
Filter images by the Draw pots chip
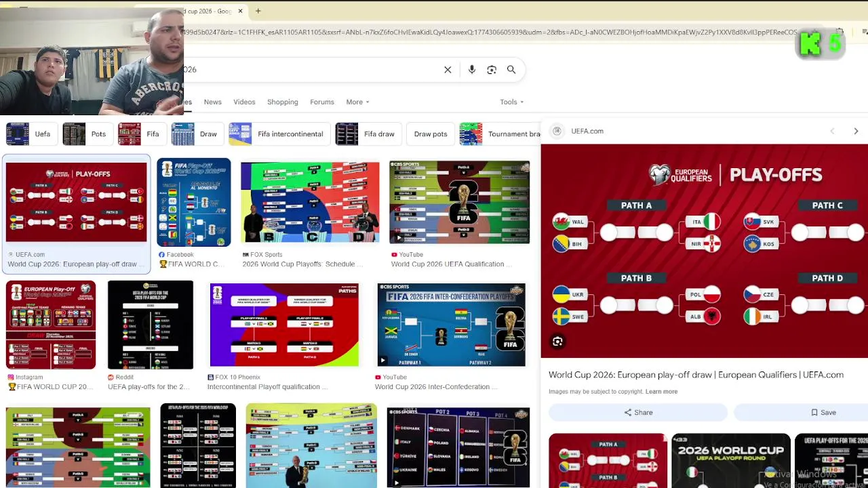[430, 134]
